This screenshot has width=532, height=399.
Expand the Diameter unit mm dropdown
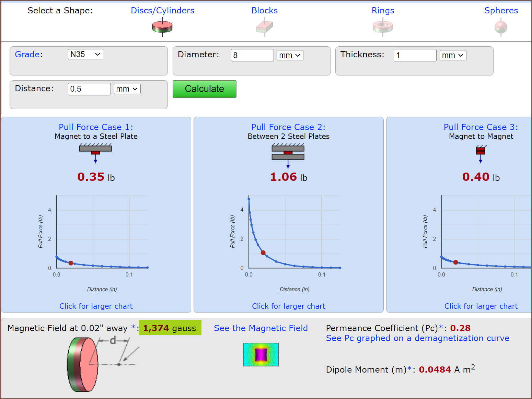pyautogui.click(x=290, y=55)
